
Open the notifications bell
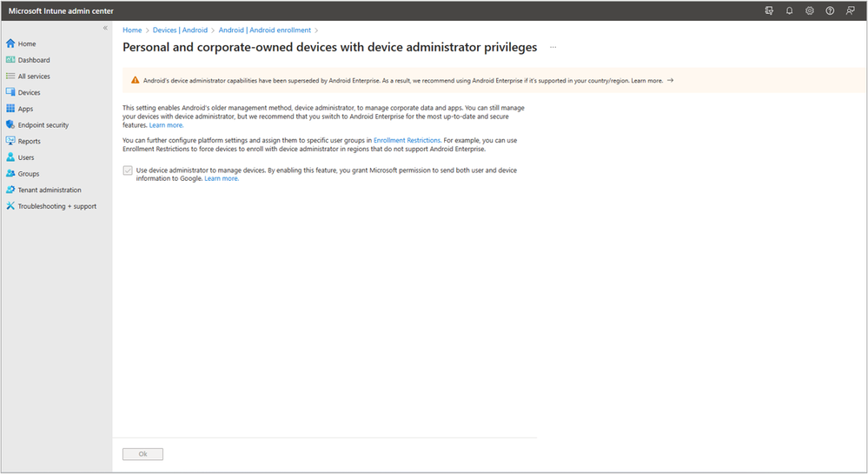[x=790, y=10]
